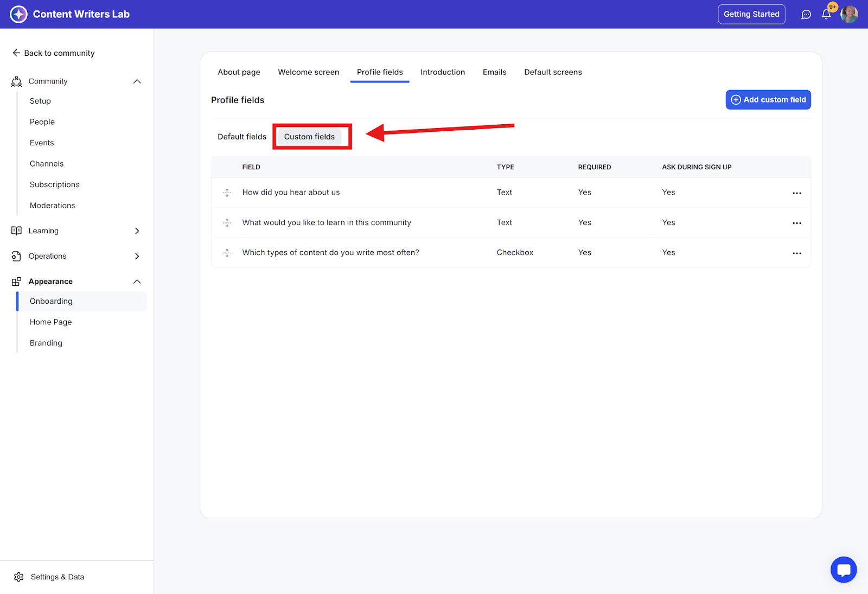Click the user profile avatar
The image size is (868, 594).
click(849, 15)
